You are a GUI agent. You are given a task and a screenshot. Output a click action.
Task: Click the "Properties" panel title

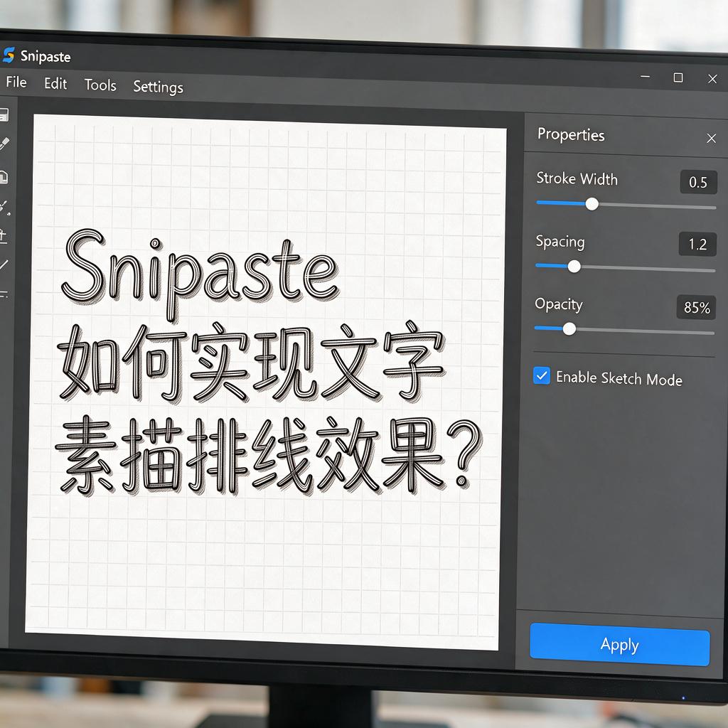click(x=571, y=134)
